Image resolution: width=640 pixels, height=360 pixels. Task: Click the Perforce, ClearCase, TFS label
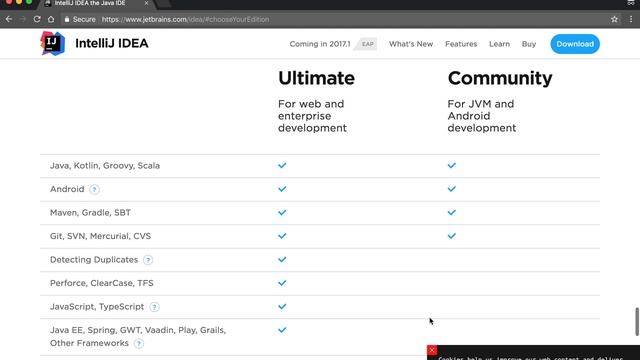coord(102,283)
